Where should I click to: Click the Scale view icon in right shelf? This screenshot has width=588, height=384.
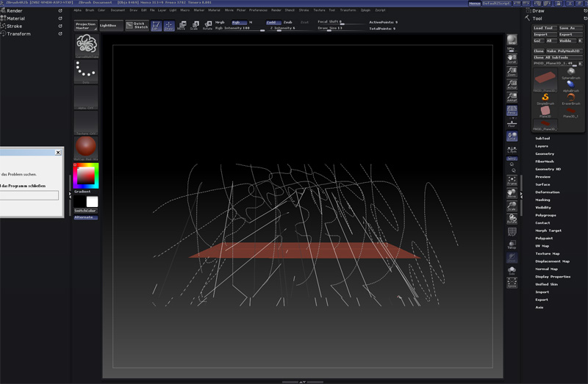coord(512,206)
